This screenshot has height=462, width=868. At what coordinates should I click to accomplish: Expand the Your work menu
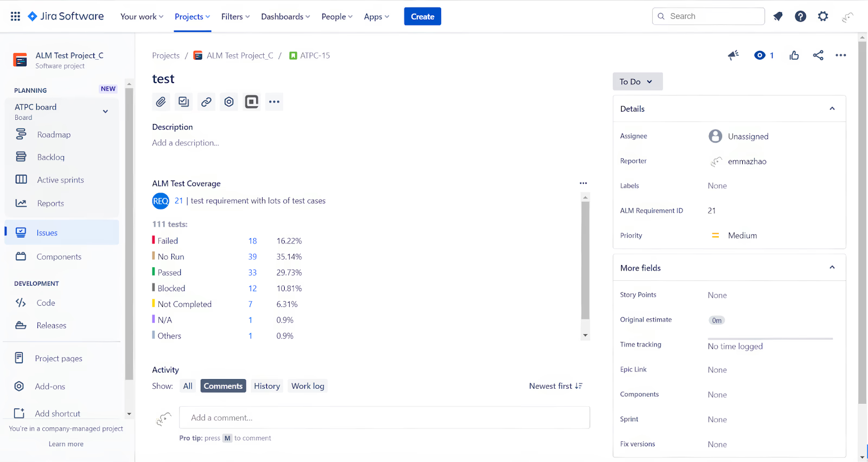tap(142, 17)
